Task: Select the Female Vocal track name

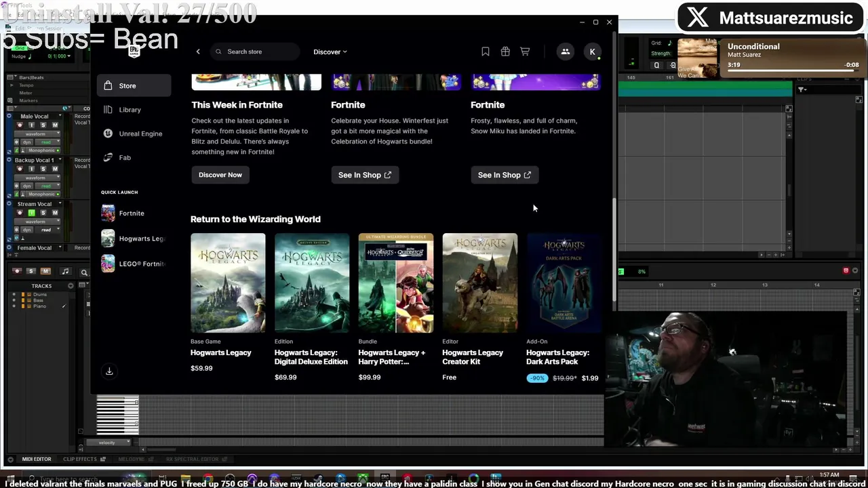Action: [35, 248]
